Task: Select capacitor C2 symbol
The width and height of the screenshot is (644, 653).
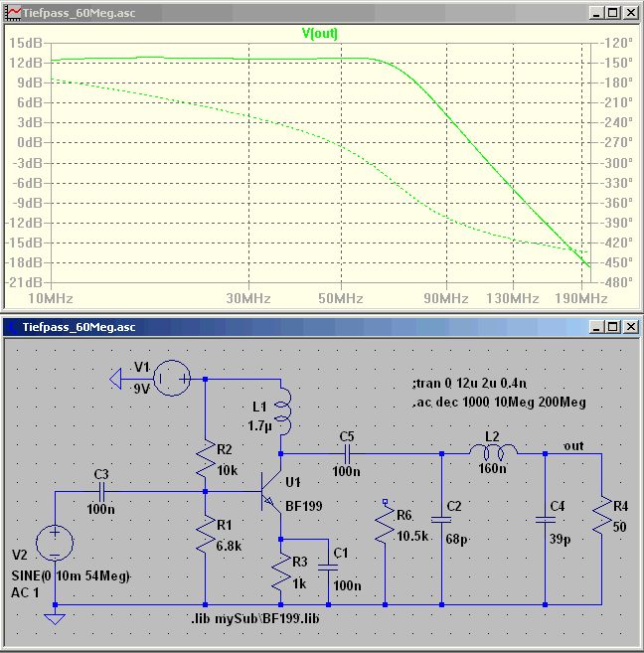Action: (441, 519)
